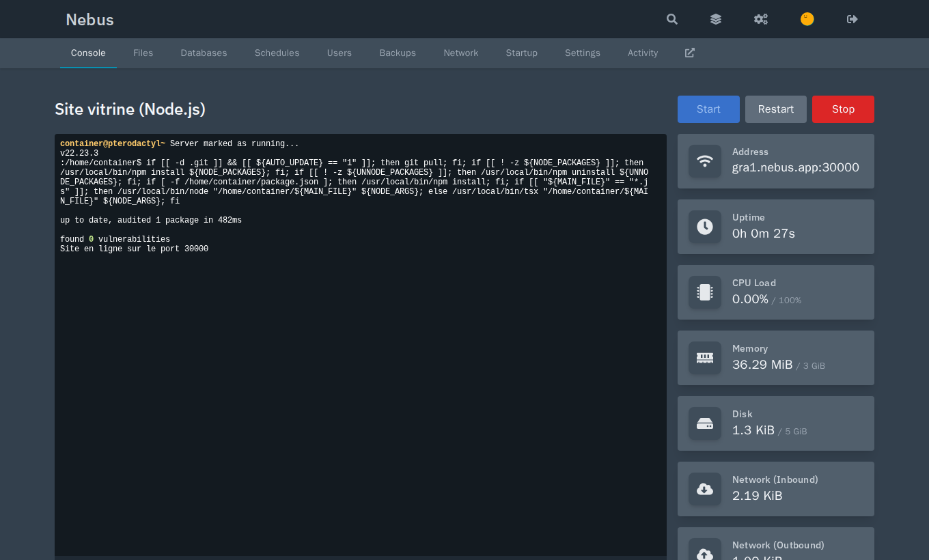
Task: Click the clock icon in the Uptime card
Action: click(705, 227)
